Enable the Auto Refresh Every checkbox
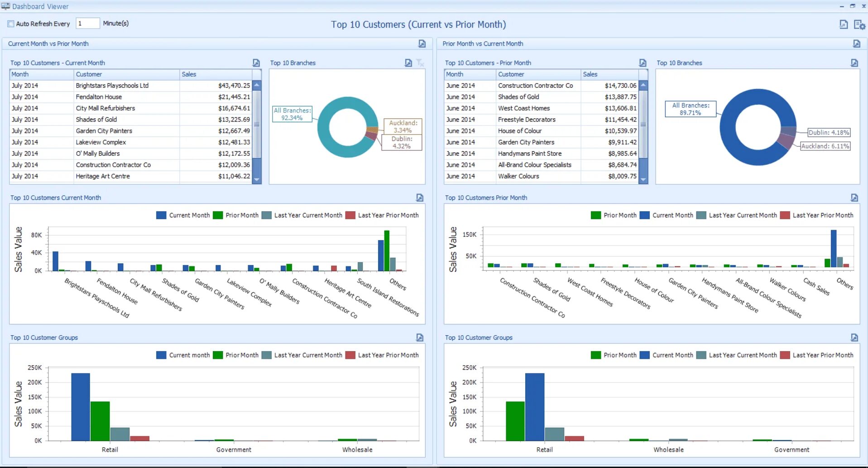The width and height of the screenshot is (868, 468). [11, 24]
